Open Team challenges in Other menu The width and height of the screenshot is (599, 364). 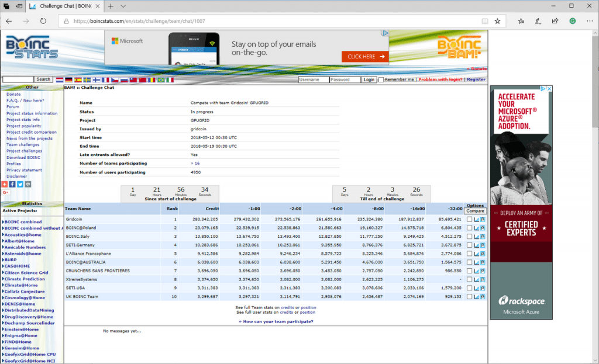click(23, 145)
